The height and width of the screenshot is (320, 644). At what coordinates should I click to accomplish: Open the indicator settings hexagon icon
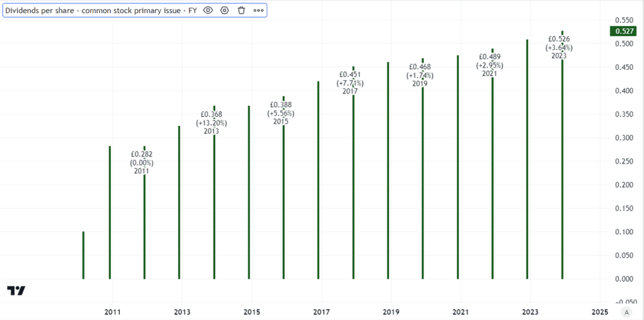click(x=225, y=10)
